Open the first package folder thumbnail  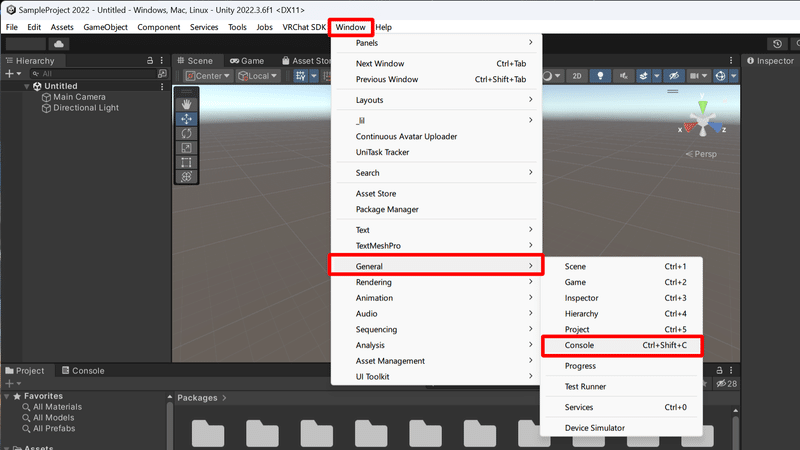pyautogui.click(x=208, y=434)
